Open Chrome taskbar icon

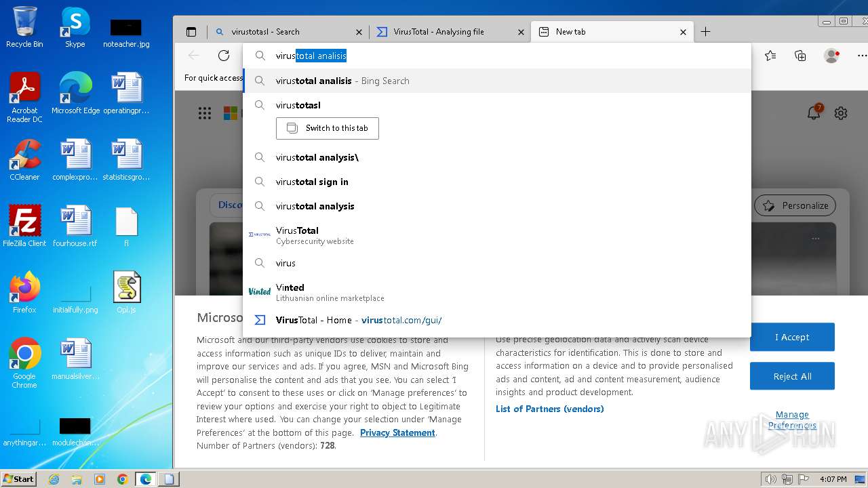[122, 479]
